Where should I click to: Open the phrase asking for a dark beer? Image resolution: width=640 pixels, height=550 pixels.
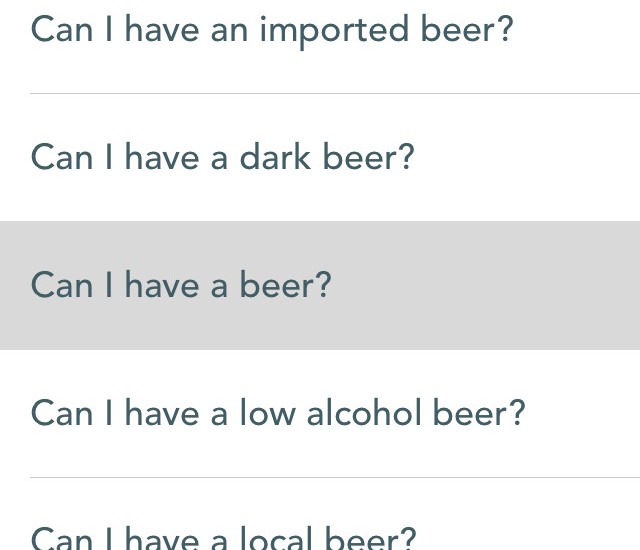(x=222, y=158)
